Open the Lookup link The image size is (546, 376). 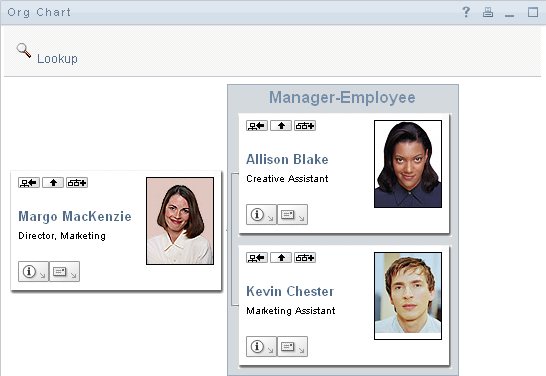click(57, 58)
